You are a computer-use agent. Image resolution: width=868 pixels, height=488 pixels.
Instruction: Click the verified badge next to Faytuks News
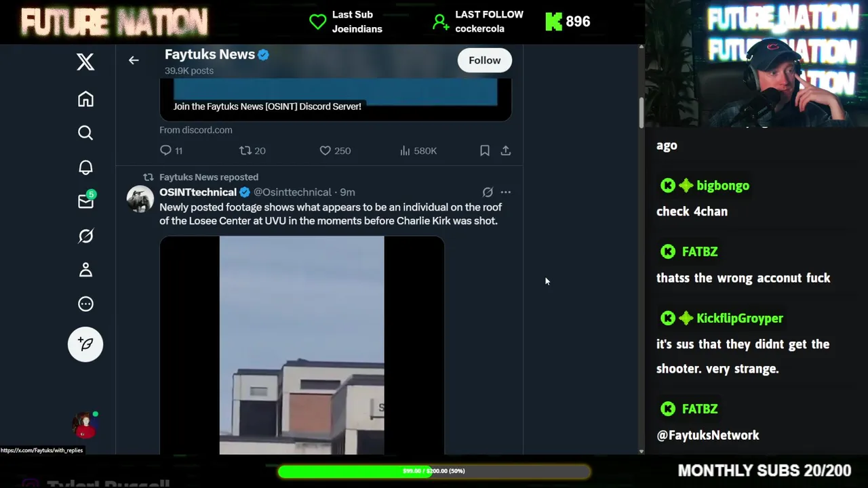[x=263, y=55]
